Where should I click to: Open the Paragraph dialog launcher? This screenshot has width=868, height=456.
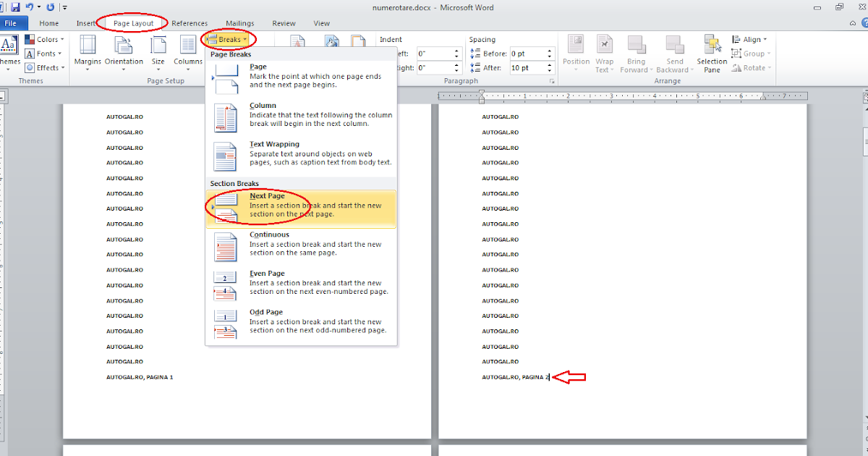pos(552,82)
